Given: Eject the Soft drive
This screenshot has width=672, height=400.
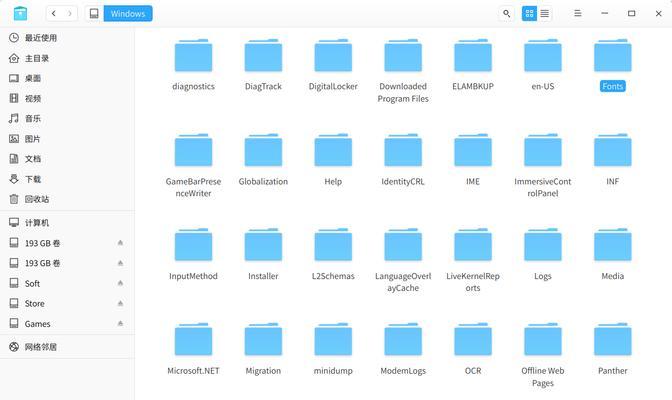Looking at the screenshot, I should point(120,283).
